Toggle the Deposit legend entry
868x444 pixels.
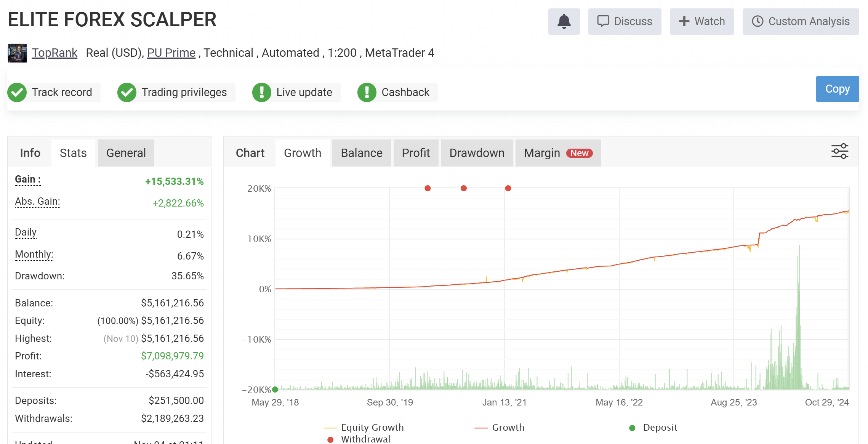(x=660, y=427)
